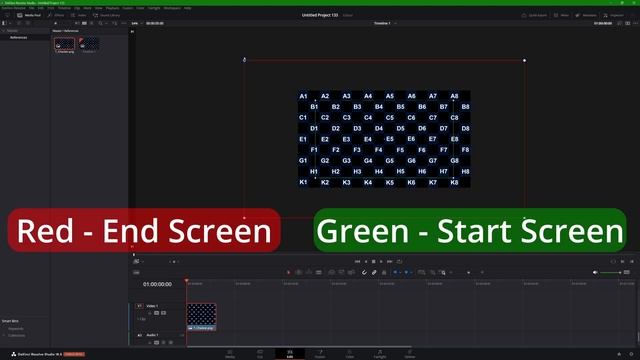This screenshot has height=360, width=640.
Task: Click the Custom Zoom magnifier icon
Action: [x=442, y=272]
